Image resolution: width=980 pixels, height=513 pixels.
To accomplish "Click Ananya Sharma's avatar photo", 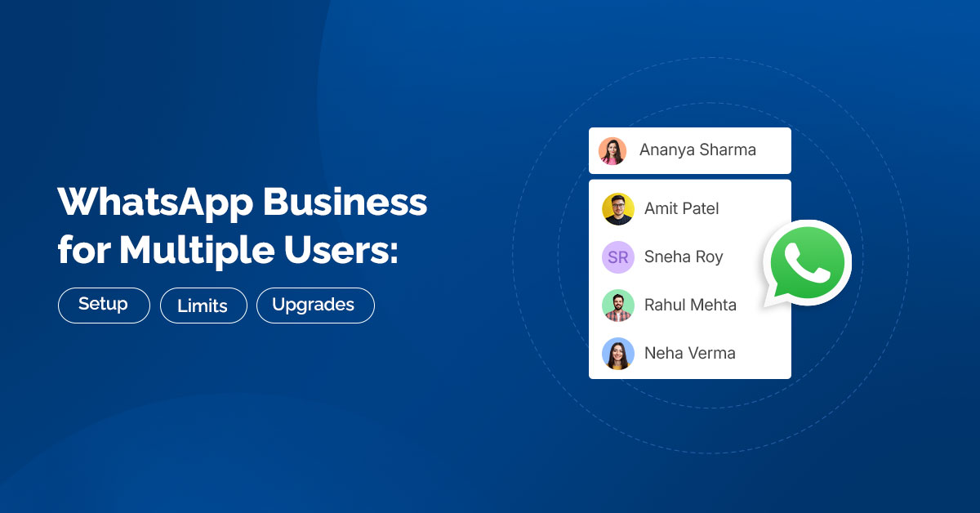I will pos(612,150).
